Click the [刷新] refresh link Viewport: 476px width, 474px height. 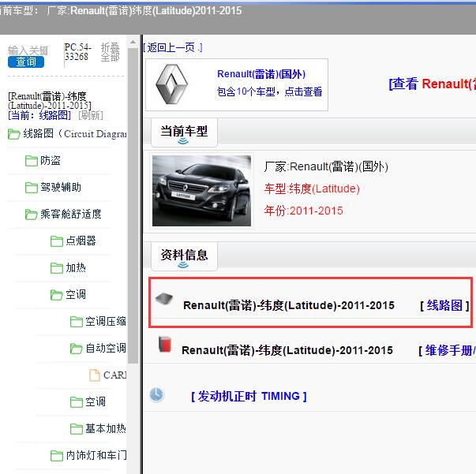coord(91,115)
